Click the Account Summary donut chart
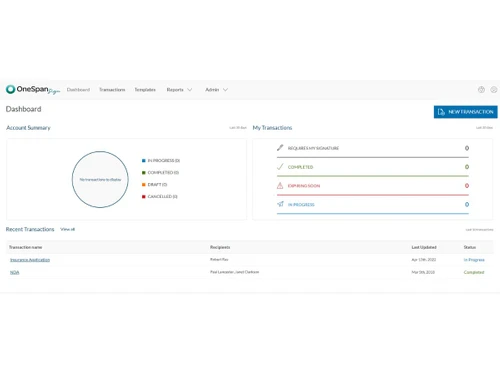Image resolution: width=500 pixels, height=375 pixels. (x=100, y=179)
